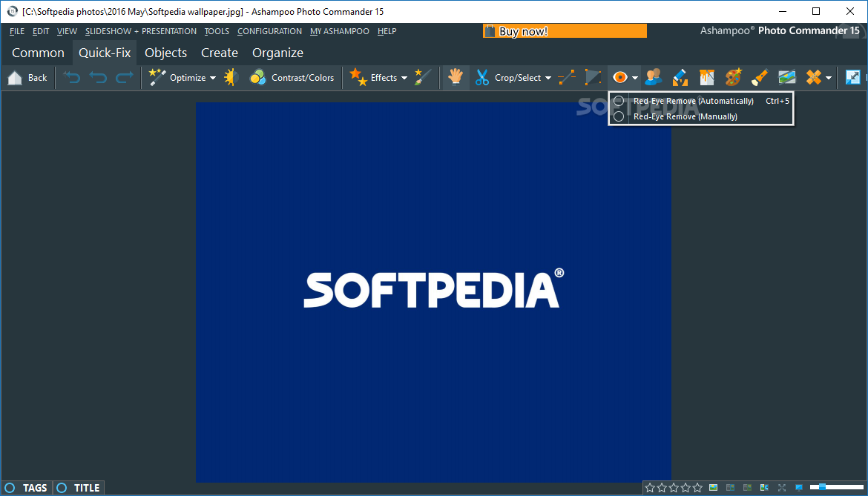The image size is (868, 496).
Task: Expand the bandage tool dropdown arrow
Action: click(x=828, y=78)
